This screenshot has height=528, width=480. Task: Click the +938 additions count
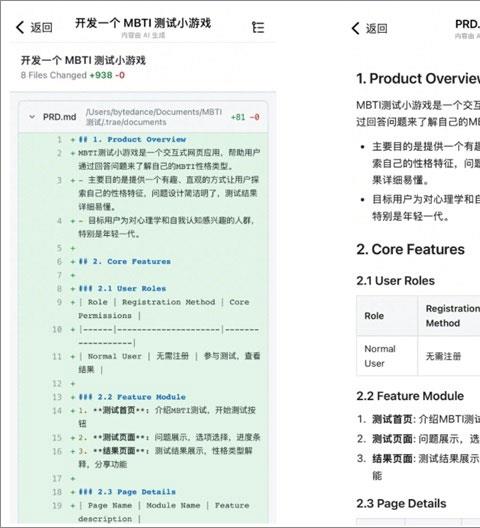tap(100, 75)
